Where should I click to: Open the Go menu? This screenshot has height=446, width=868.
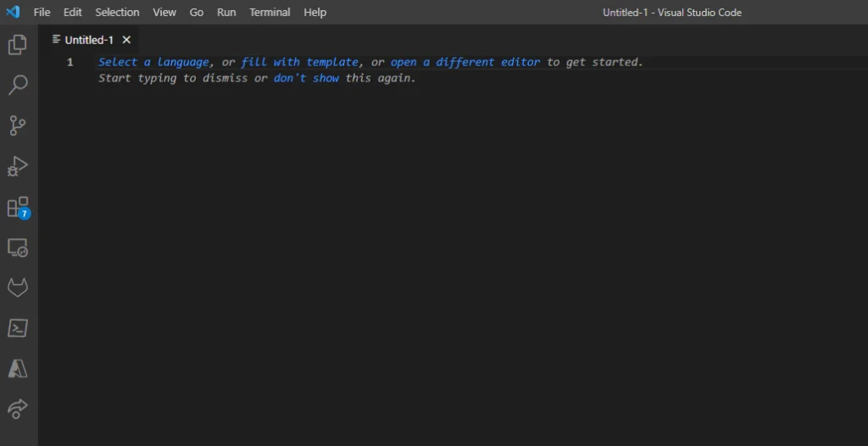tap(197, 12)
